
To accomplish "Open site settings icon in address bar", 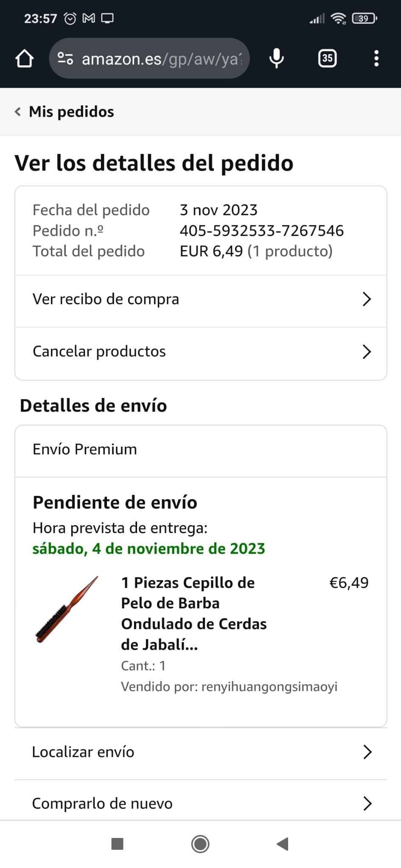I will click(65, 58).
